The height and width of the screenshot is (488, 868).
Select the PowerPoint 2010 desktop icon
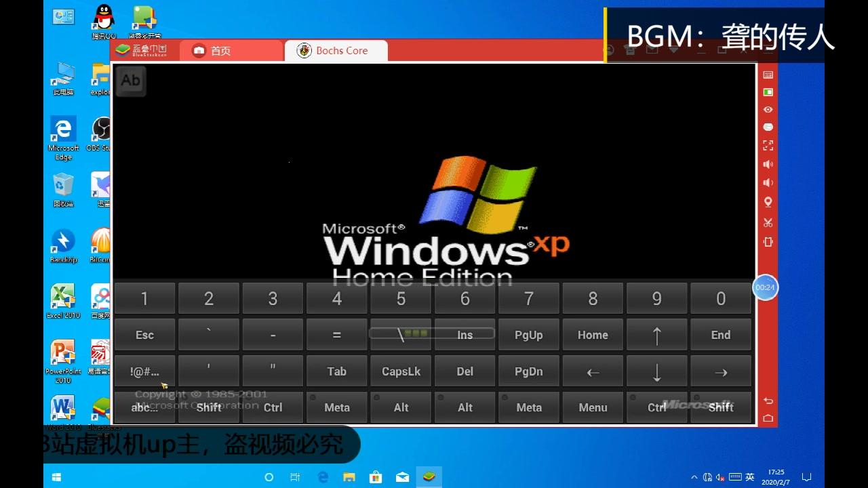[x=63, y=361]
